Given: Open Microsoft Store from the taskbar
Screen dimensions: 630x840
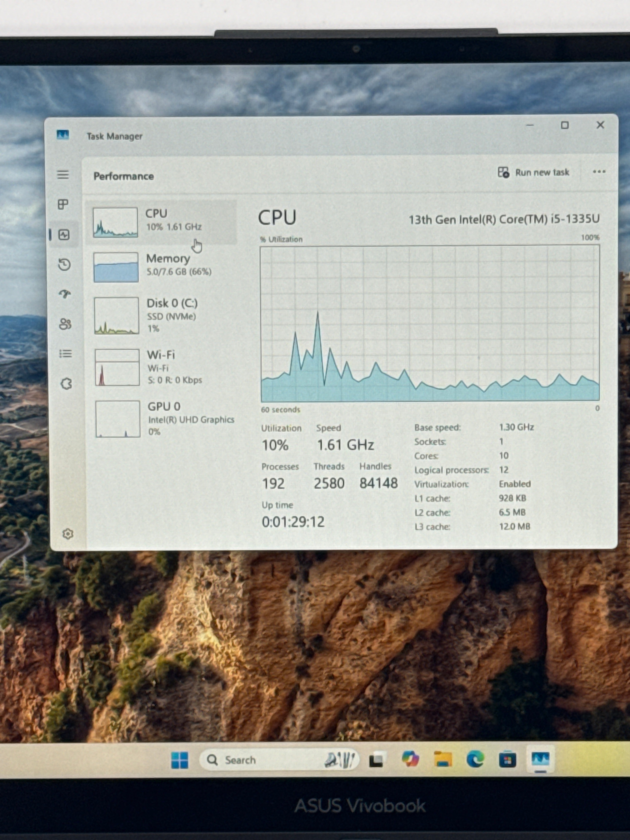Looking at the screenshot, I should click(x=507, y=759).
